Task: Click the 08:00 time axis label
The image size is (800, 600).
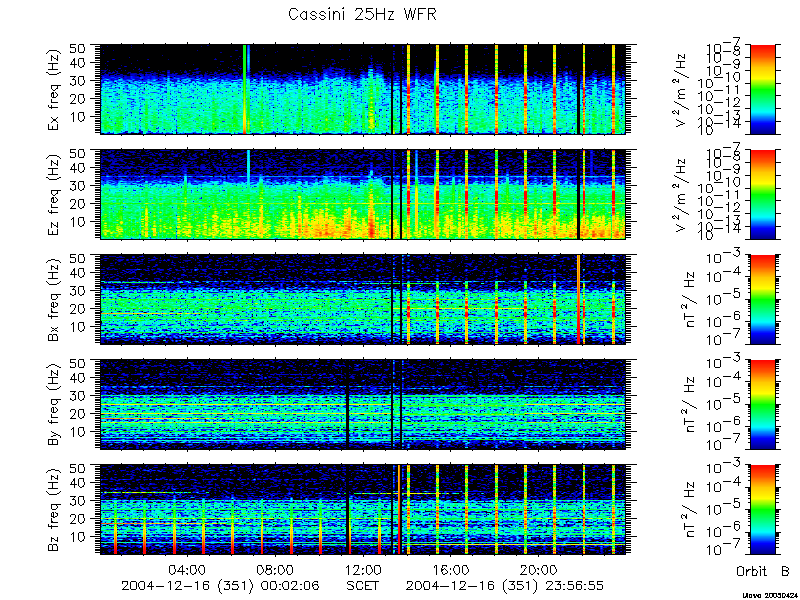Action: pos(276,569)
